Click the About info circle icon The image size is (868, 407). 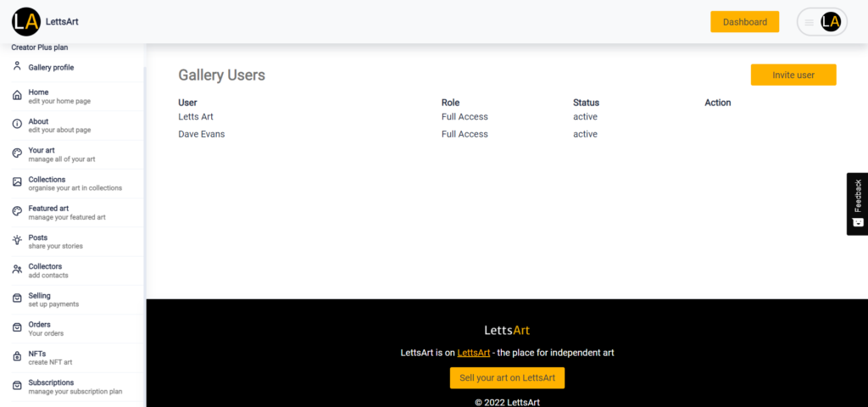point(17,125)
